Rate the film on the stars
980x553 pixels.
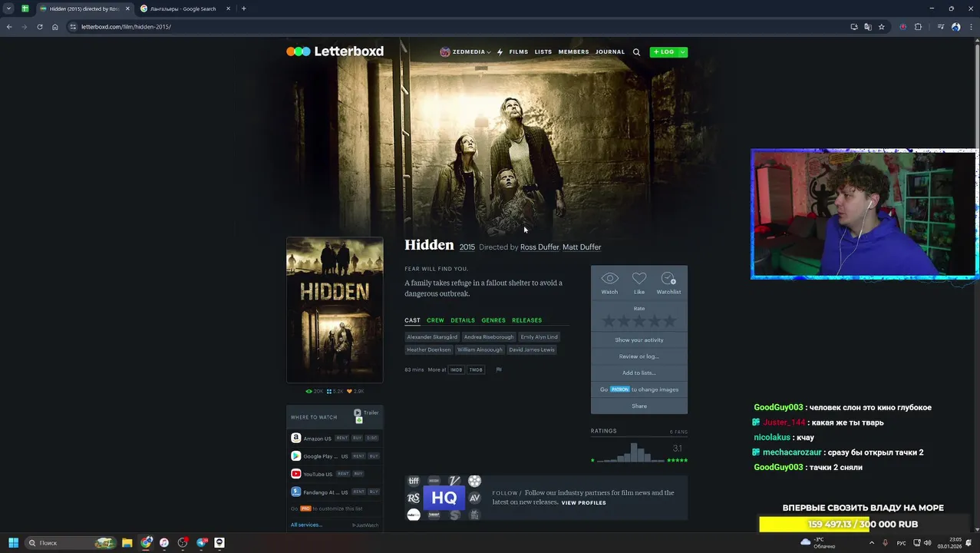[639, 322]
